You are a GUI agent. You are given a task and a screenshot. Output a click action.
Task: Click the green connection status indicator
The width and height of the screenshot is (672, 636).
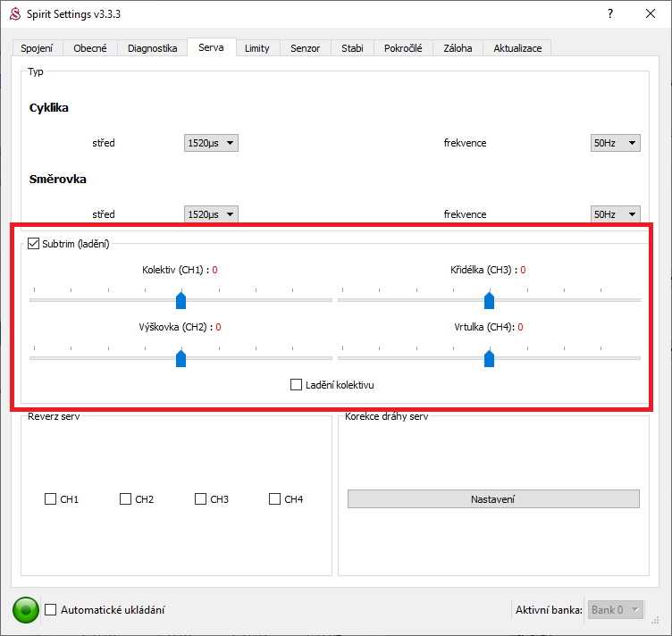tap(25, 610)
